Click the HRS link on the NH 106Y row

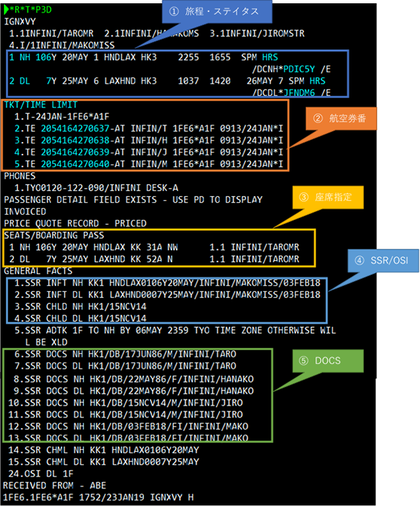click(270, 57)
